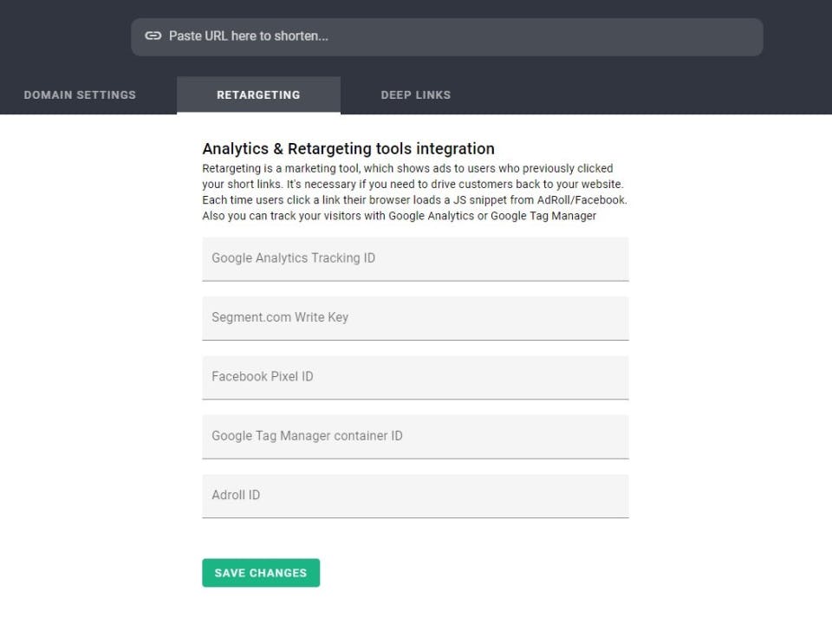The width and height of the screenshot is (832, 644).
Task: Focus the Adroll ID text field
Action: (x=415, y=495)
